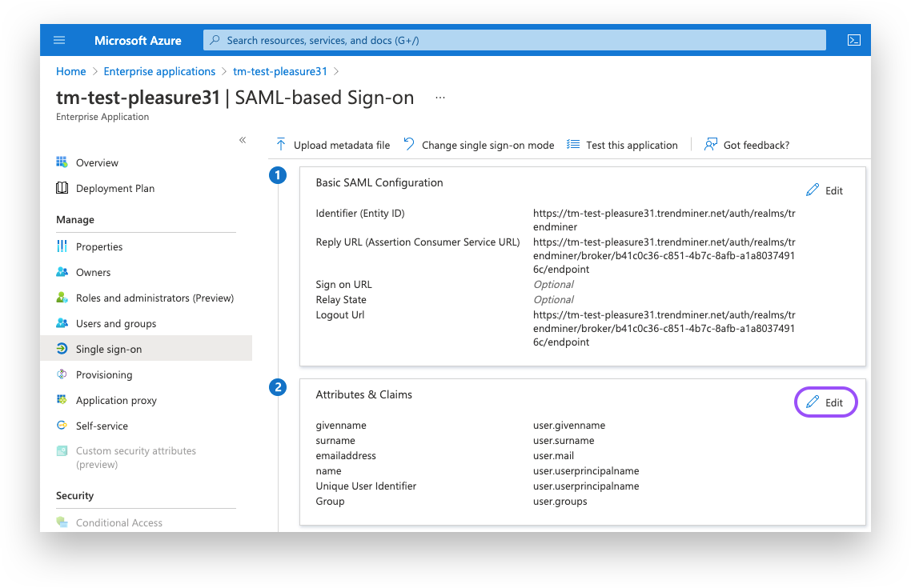Click Change single sign-on mode
The height and width of the screenshot is (588, 911).
click(480, 145)
